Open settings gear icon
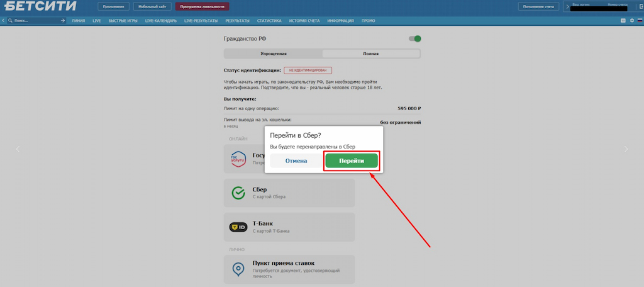 pos(632,20)
